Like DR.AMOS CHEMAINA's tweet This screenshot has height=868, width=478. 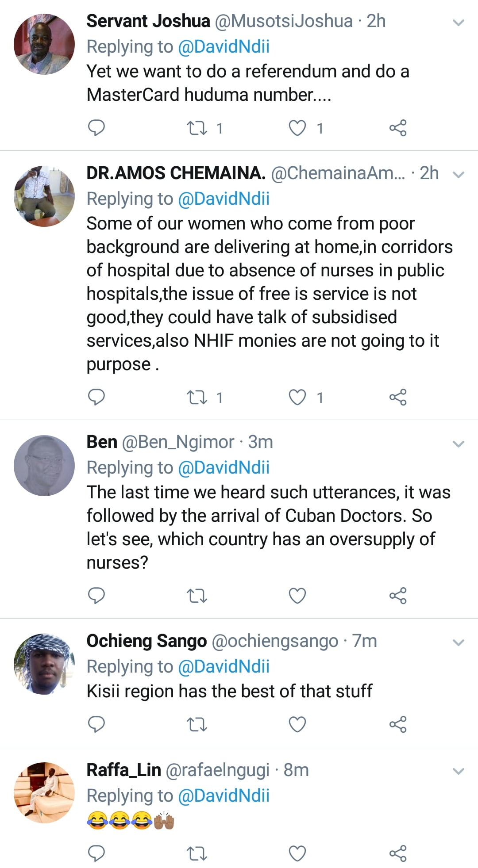coord(297,397)
